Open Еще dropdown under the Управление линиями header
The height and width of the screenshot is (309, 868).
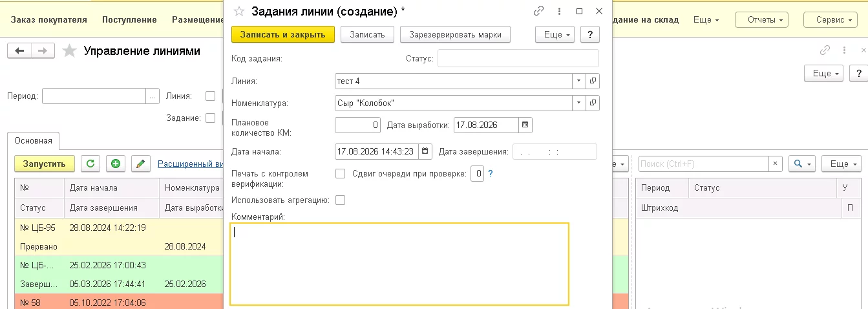click(823, 73)
